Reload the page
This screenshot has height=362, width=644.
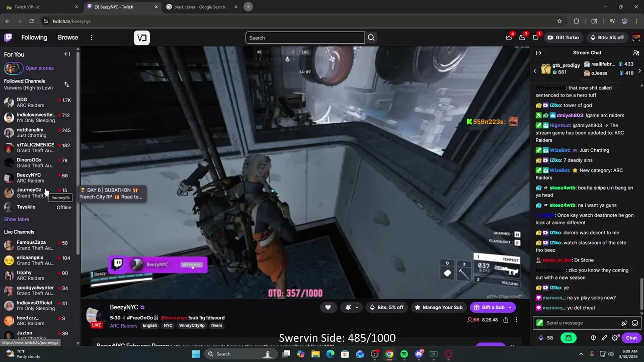pos(31,21)
